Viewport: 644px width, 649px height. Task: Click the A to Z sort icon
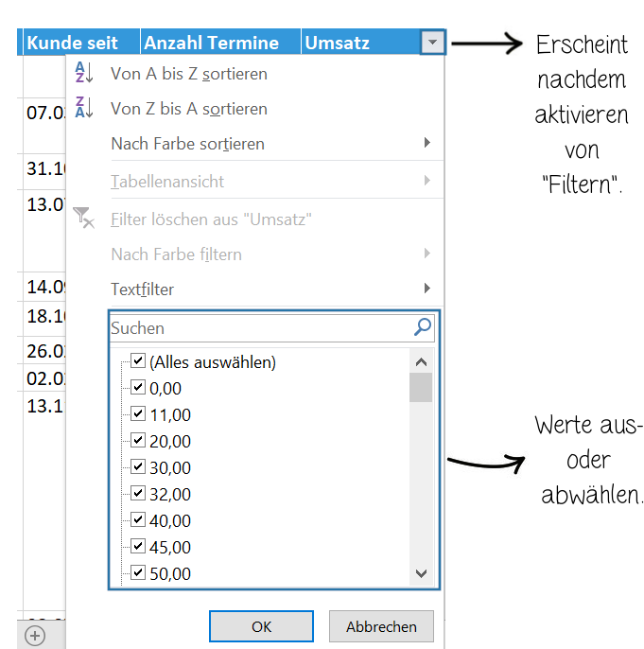click(x=84, y=73)
